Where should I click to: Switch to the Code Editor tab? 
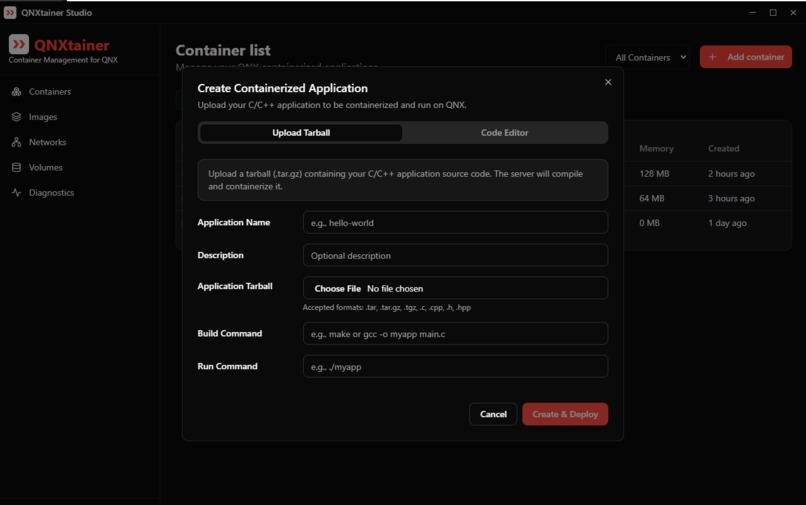504,133
